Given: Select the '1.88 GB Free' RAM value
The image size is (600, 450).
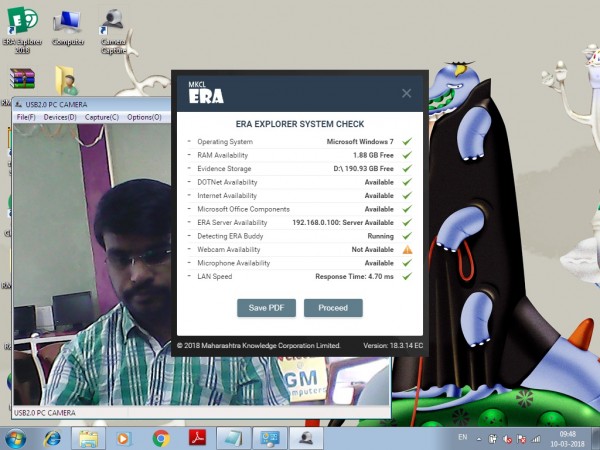Looking at the screenshot, I should click(373, 155).
